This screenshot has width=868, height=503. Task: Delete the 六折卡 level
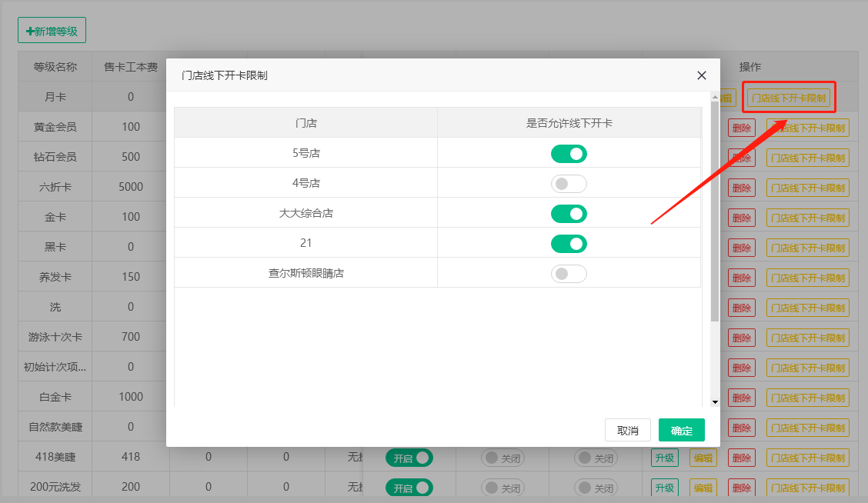[x=742, y=188]
